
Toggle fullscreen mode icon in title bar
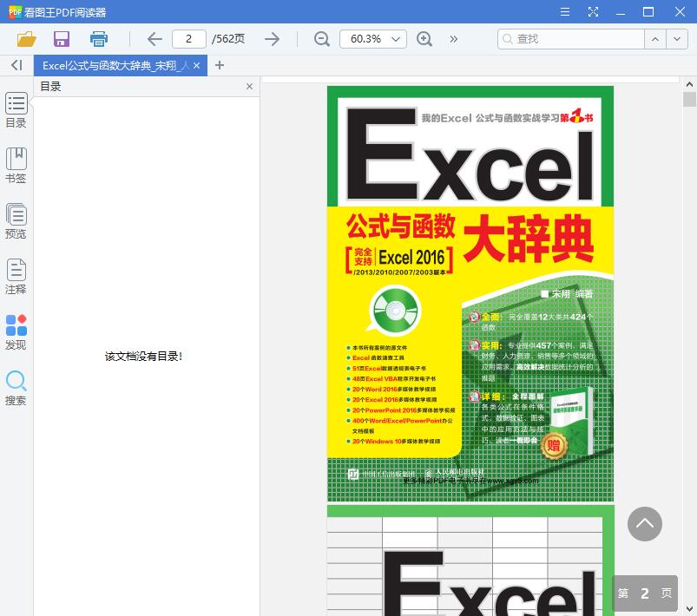tap(593, 11)
